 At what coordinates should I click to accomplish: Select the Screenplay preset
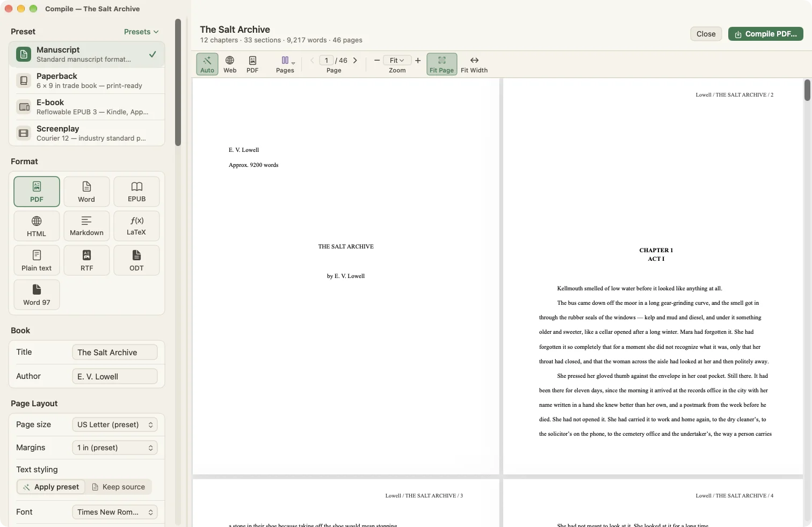tap(87, 133)
